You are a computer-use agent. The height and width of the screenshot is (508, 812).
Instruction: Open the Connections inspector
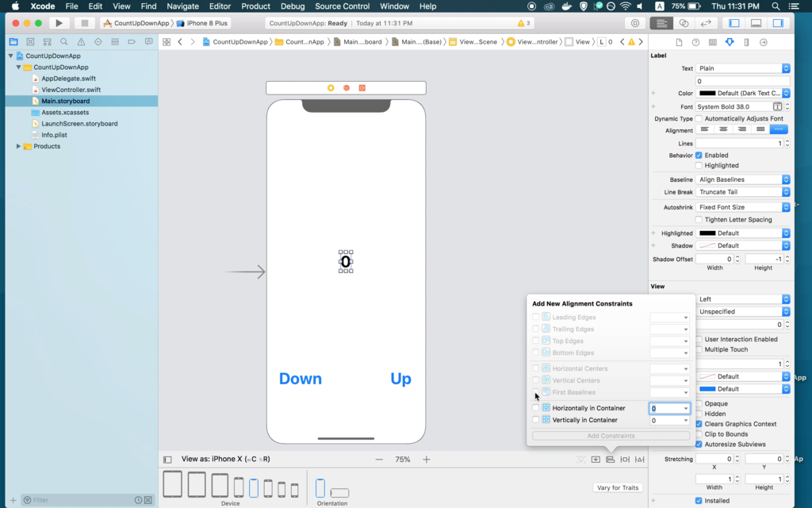tap(764, 43)
